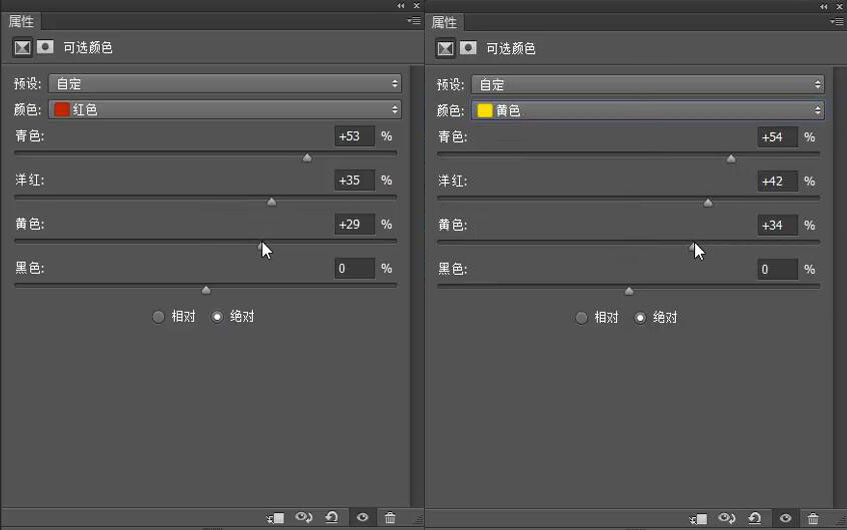The width and height of the screenshot is (847, 530).
Task: Click 黑色 slider handle in yellow panel
Action: (x=629, y=291)
